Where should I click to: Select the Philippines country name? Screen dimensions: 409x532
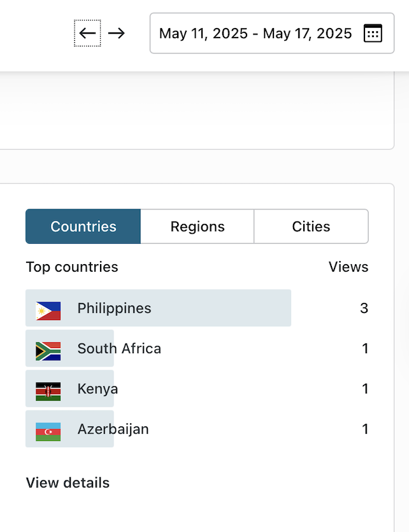(115, 309)
